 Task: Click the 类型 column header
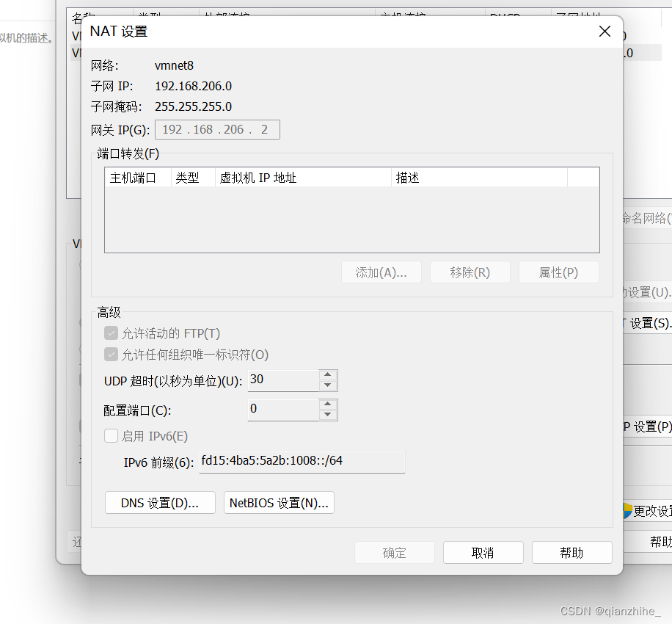click(x=193, y=178)
